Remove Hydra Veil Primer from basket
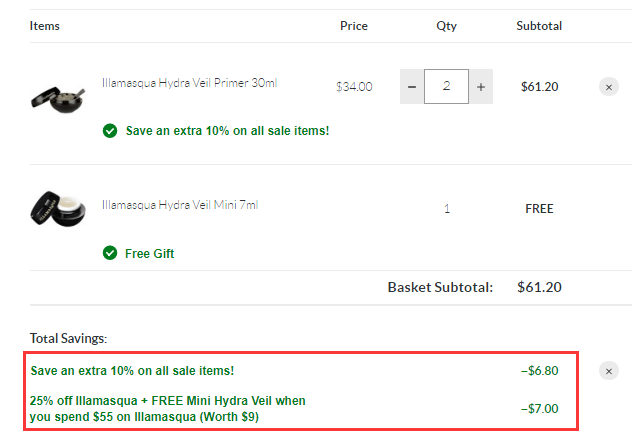 point(609,87)
